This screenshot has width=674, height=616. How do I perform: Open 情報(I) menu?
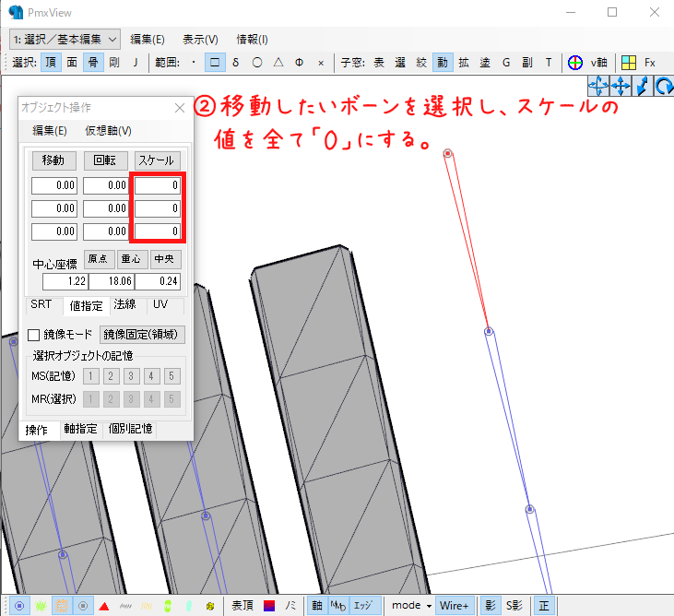pyautogui.click(x=253, y=40)
